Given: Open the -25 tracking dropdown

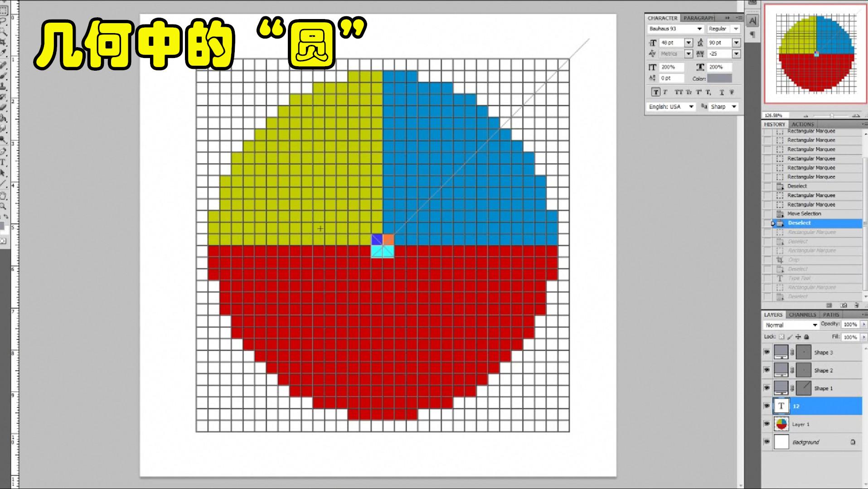Looking at the screenshot, I should (737, 54).
